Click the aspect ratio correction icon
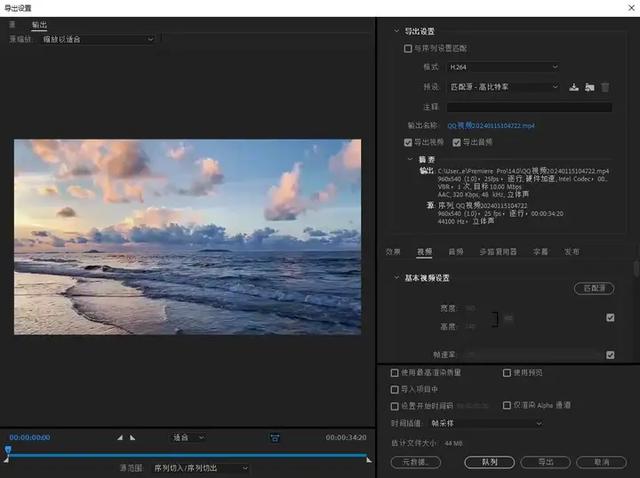The width and height of the screenshot is (640, 478). pos(275,438)
